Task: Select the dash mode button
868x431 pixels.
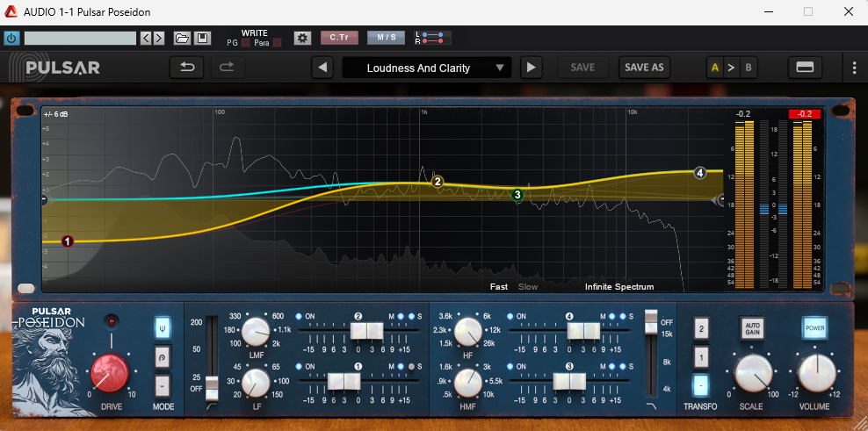Action: click(x=163, y=385)
